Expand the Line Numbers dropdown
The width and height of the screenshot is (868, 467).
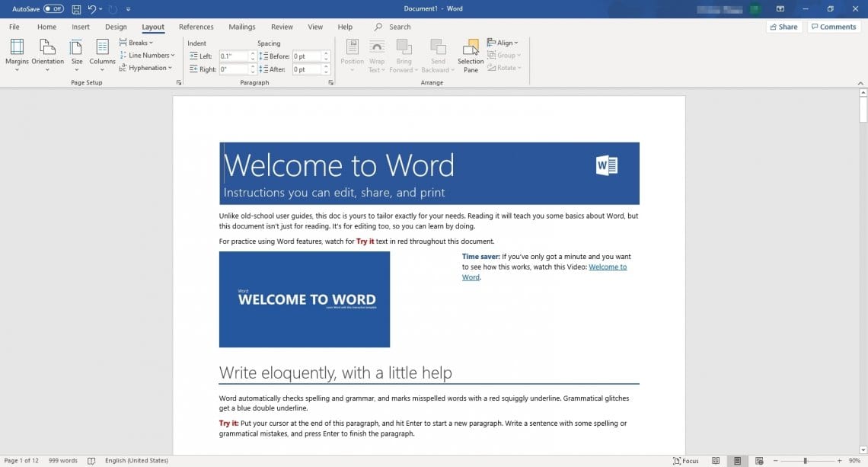click(x=147, y=55)
